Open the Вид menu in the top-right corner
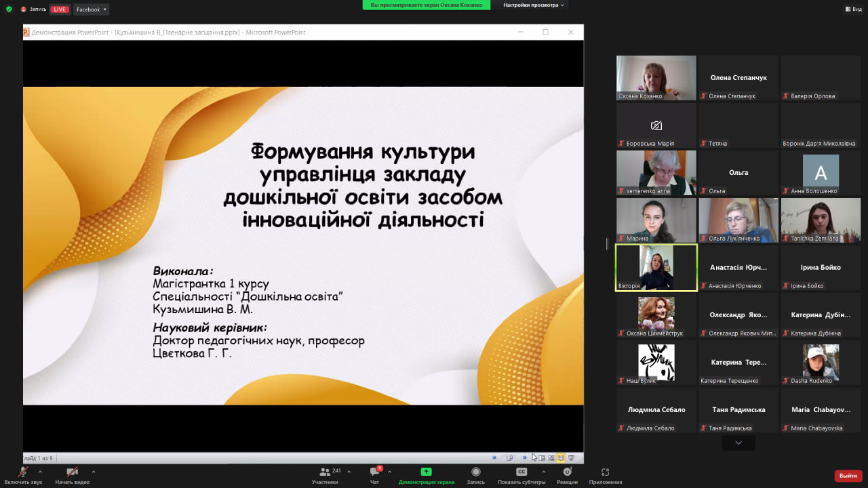This screenshot has width=868, height=488. 853,9
